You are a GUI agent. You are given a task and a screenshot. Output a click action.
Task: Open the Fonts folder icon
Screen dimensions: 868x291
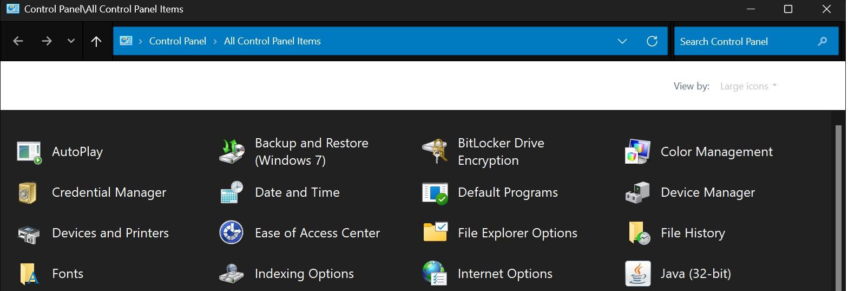[28, 274]
